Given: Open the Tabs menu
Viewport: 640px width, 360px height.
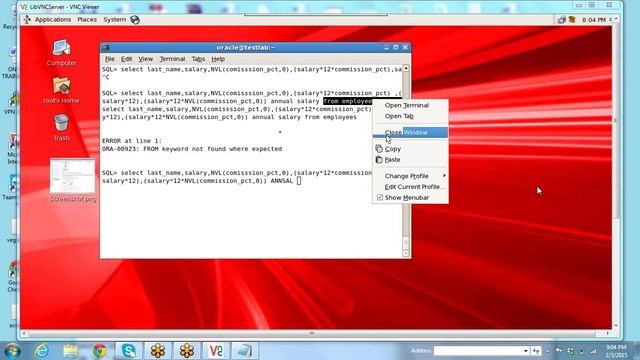Looking at the screenshot, I should [198, 59].
